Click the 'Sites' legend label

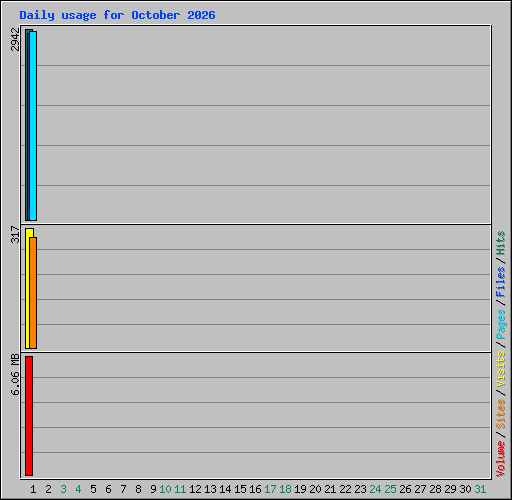[x=500, y=414]
